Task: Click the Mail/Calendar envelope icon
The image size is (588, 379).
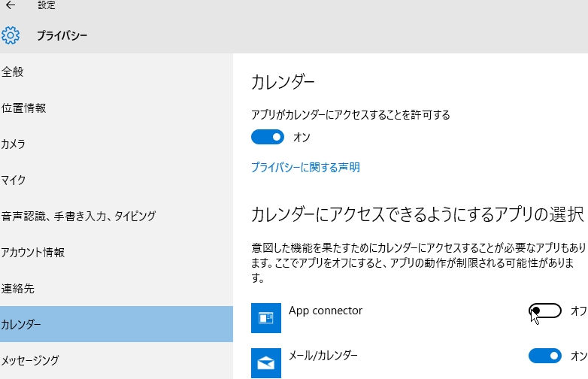Action: pos(266,362)
